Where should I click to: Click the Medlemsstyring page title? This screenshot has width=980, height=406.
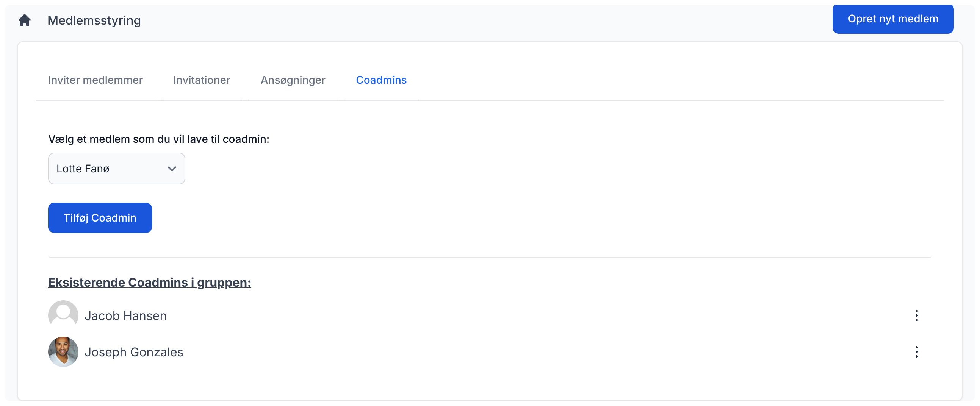coord(94,20)
